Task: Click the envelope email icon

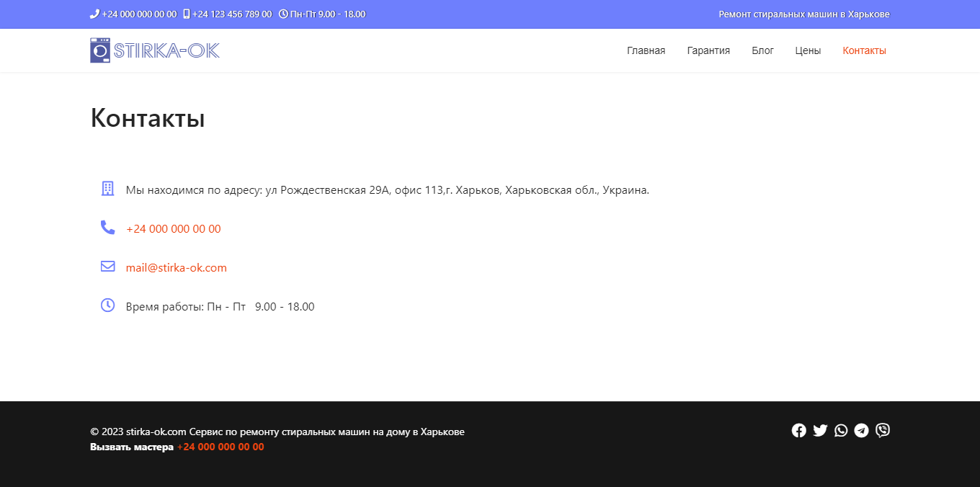Action: click(107, 267)
